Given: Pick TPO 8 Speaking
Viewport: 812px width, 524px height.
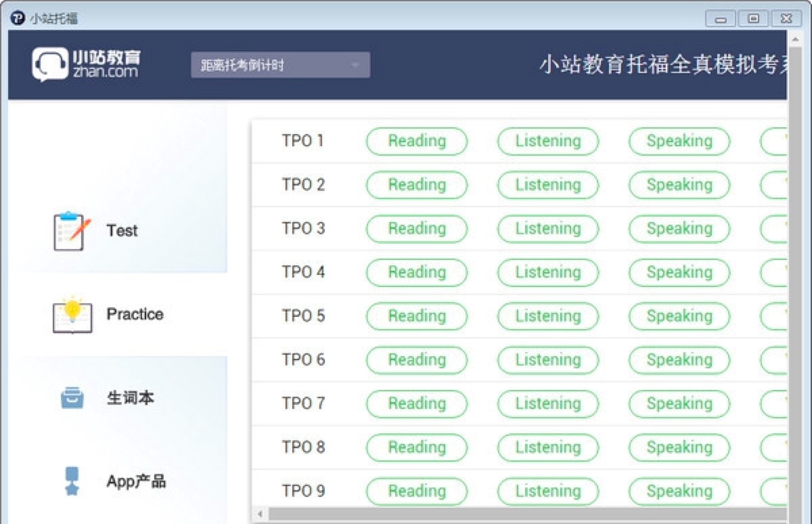Looking at the screenshot, I should pyautogui.click(x=679, y=447).
